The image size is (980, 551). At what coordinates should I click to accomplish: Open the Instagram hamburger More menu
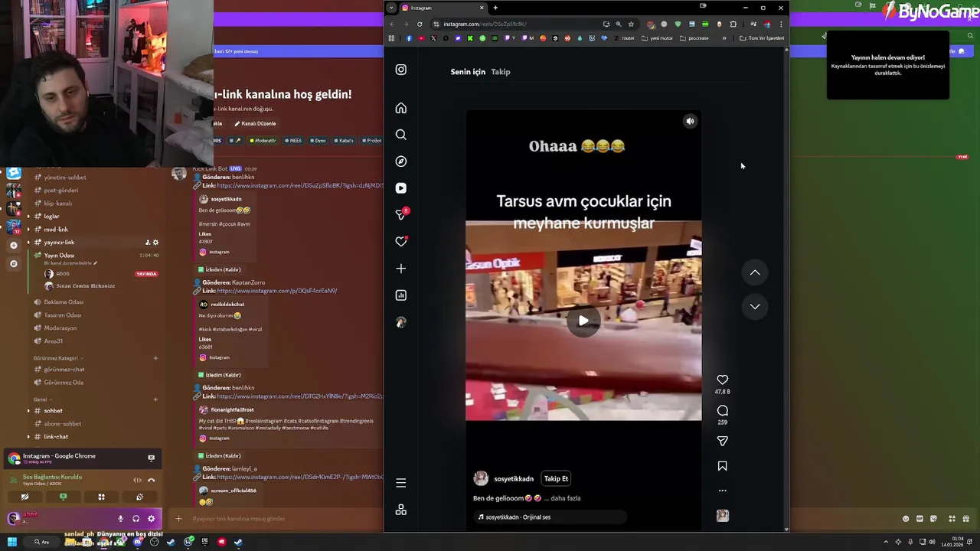tap(400, 483)
